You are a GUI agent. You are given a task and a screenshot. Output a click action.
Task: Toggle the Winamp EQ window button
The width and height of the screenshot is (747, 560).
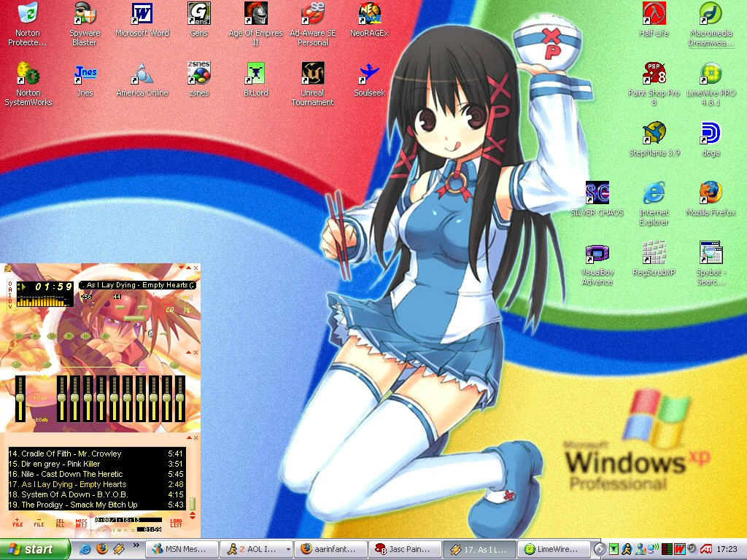(169, 310)
